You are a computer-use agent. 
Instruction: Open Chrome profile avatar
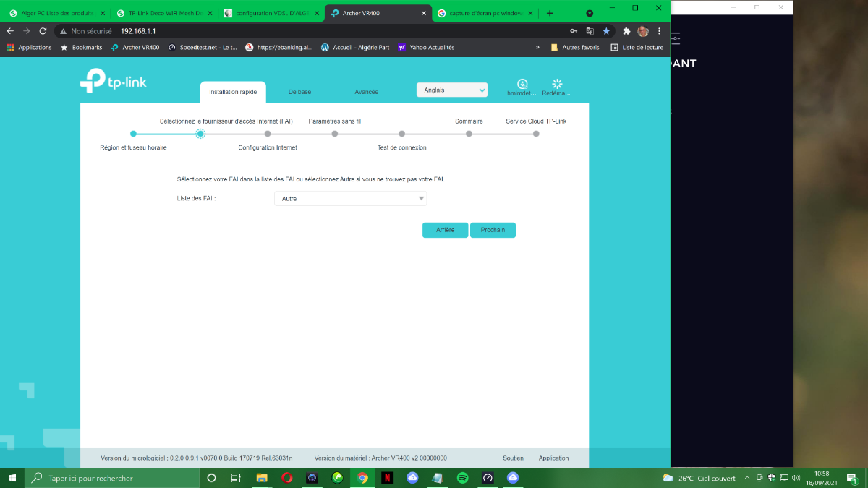point(642,31)
